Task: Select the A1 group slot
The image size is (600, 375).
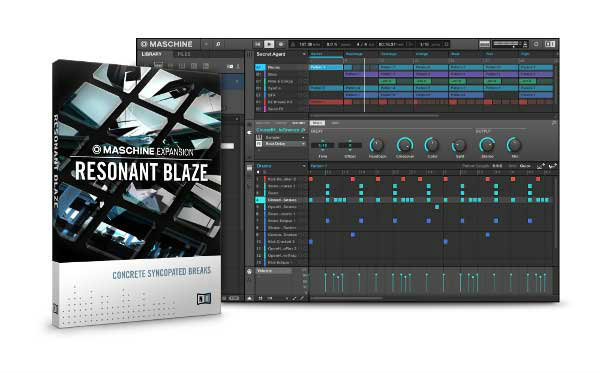Action: [x=259, y=67]
